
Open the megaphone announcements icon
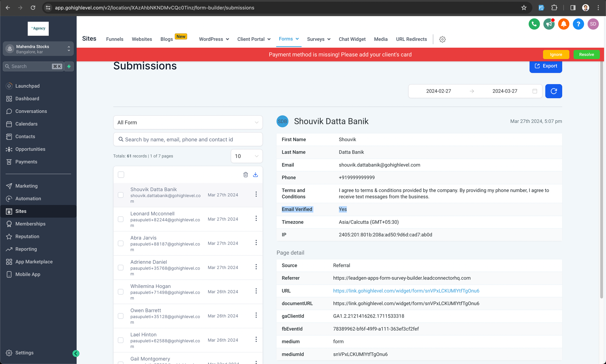coord(549,24)
